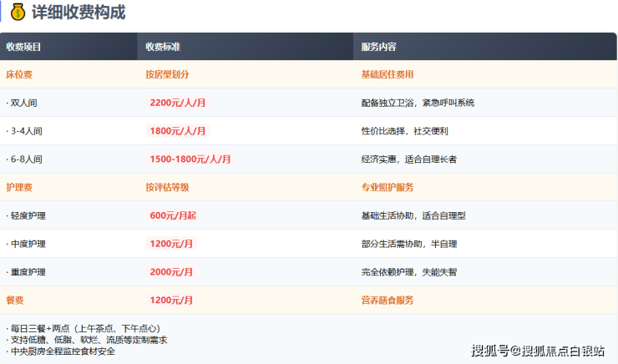Click the 营养膳食服务 service label
618x364 pixels.
(387, 300)
